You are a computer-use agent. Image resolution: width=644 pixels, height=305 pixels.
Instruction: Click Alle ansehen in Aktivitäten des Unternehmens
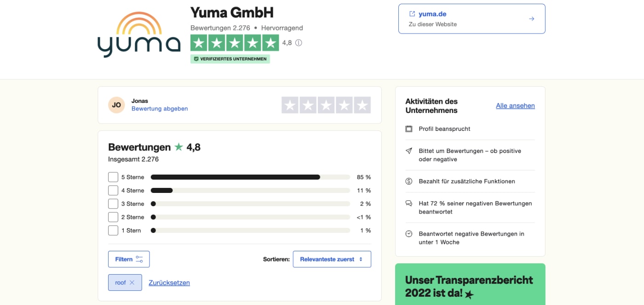515,106
